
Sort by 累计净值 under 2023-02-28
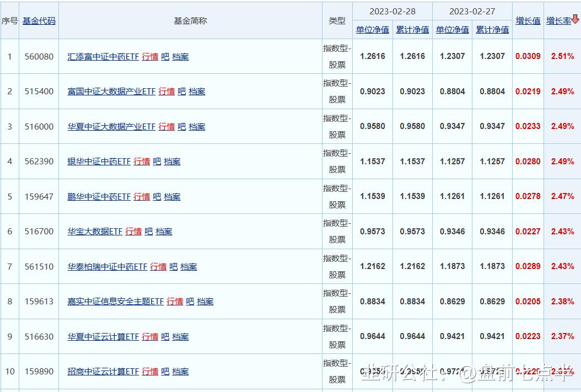(x=412, y=30)
